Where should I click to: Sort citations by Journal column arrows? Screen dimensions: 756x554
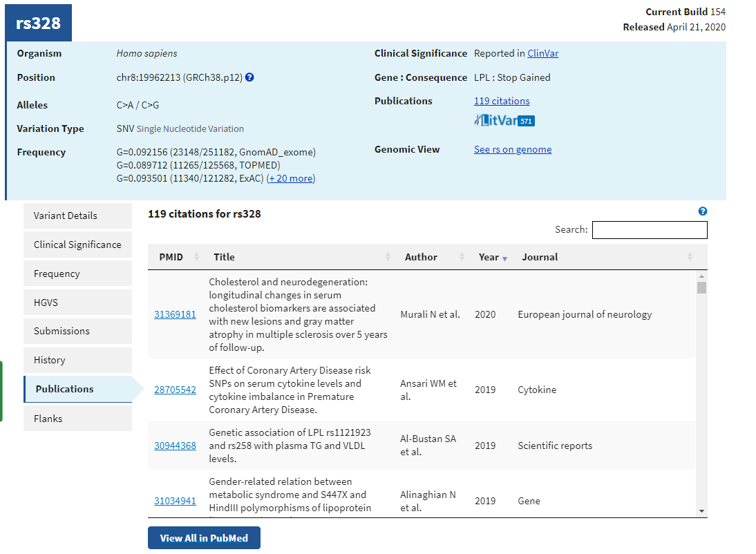(x=690, y=257)
